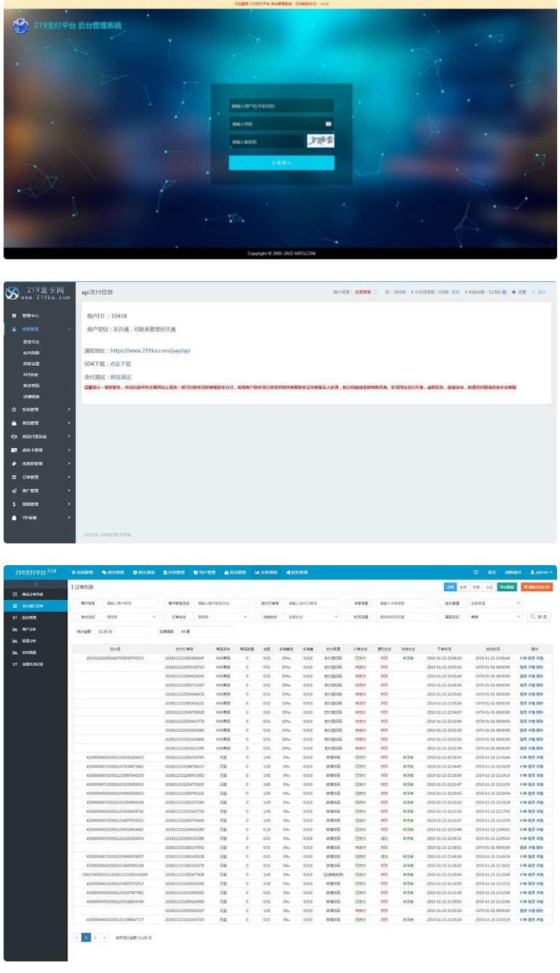This screenshot has height=973, width=560.
Task: Click the refresh icon in top navbar
Action: (476, 572)
